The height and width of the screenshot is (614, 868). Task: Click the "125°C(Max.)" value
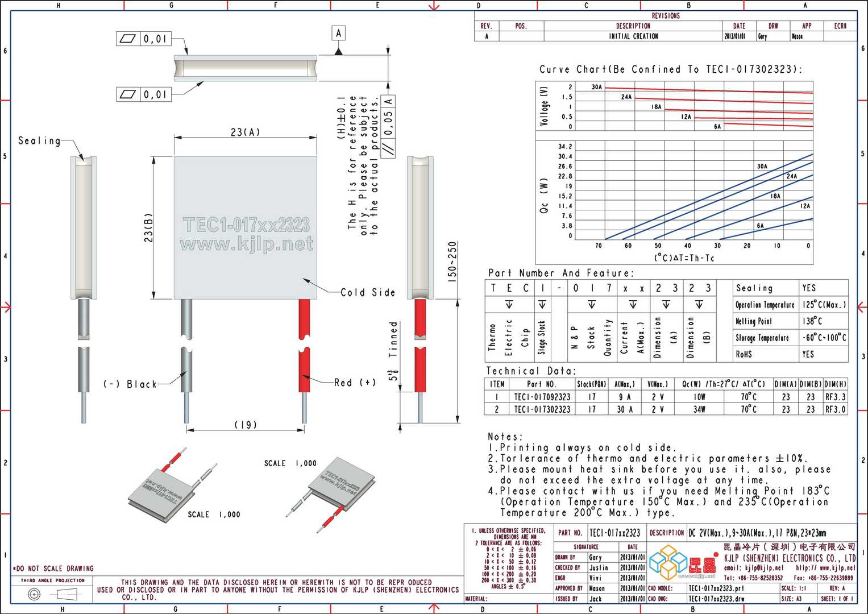(x=824, y=305)
